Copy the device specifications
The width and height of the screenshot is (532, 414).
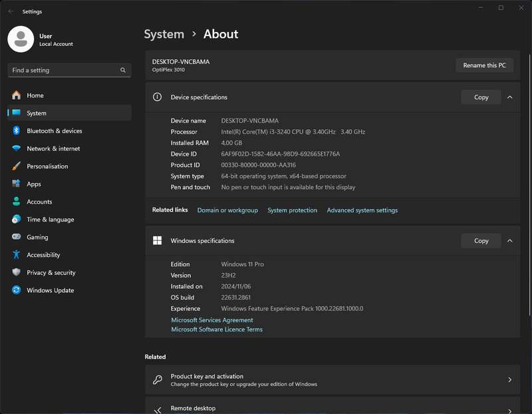coord(481,97)
